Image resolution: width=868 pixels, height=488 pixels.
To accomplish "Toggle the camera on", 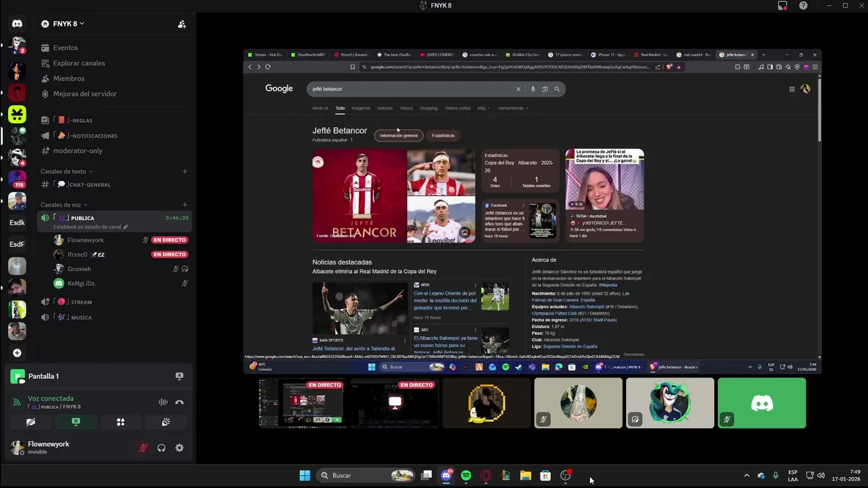I will tap(31, 422).
